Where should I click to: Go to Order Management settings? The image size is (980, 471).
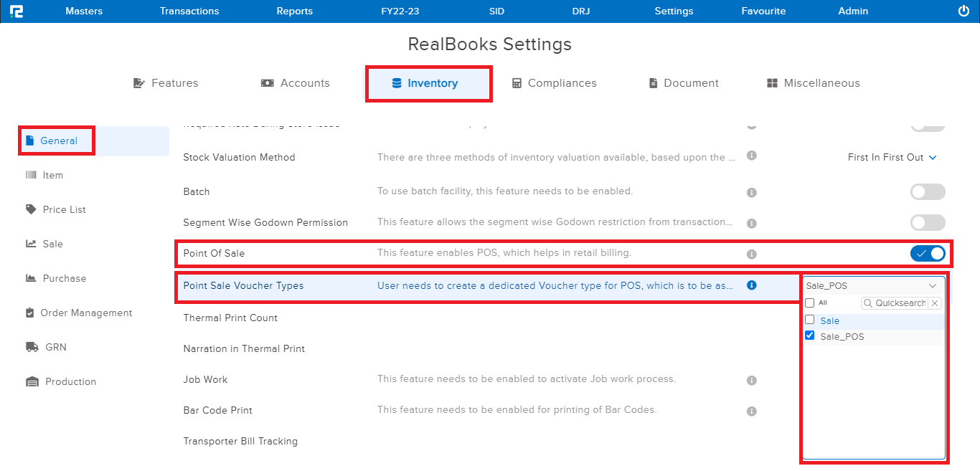[x=86, y=313]
